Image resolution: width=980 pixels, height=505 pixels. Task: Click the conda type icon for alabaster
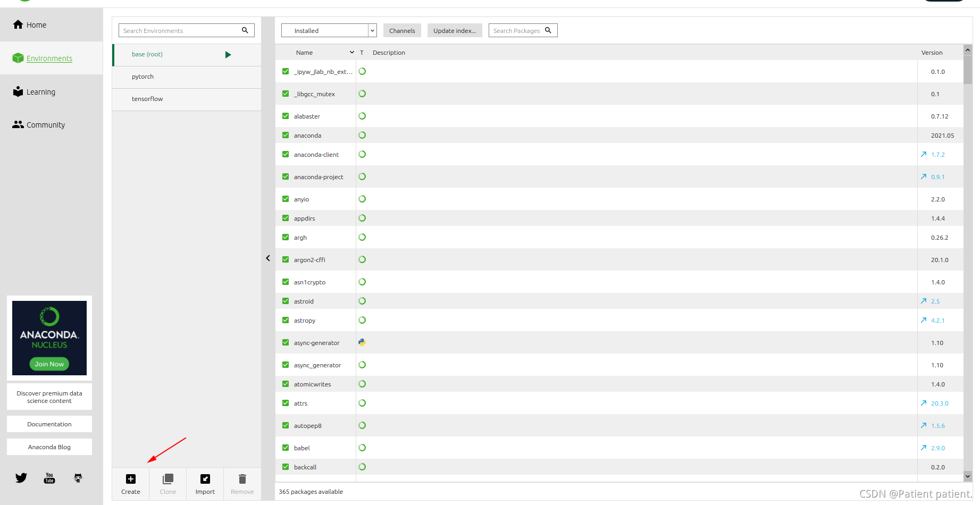362,116
